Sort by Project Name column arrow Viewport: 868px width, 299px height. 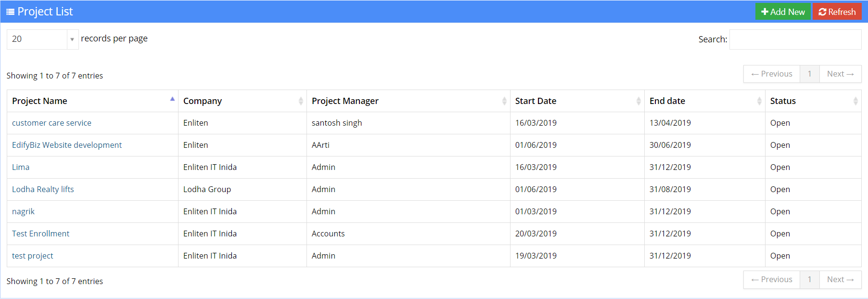tap(172, 100)
